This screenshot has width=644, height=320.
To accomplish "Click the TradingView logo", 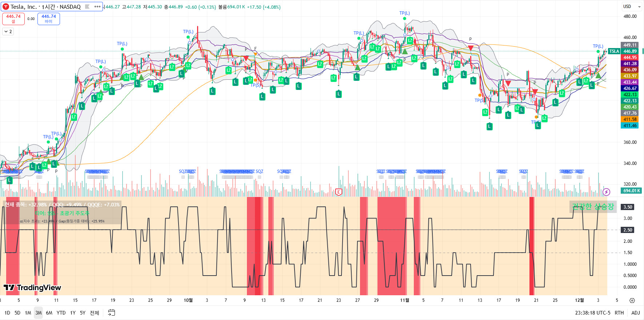I will pyautogui.click(x=32, y=288).
